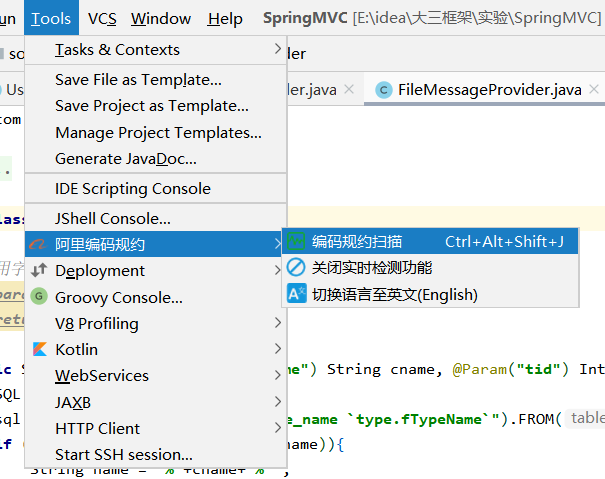Click the SpringMVC project title text
605x479 pixels.
click(305, 18)
